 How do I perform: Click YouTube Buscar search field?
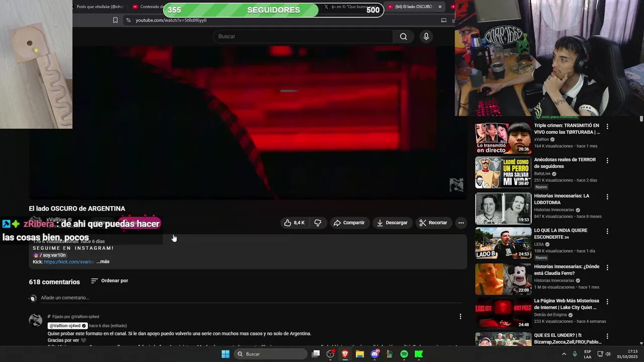[x=303, y=36]
